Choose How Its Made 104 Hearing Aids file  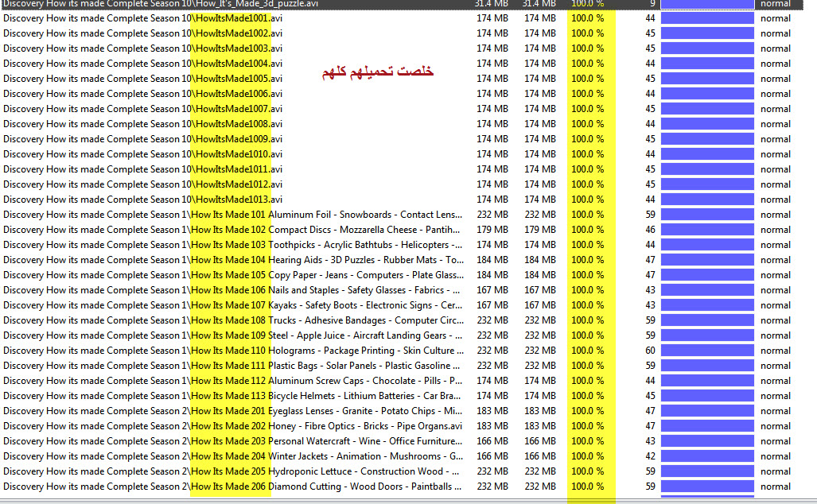233,260
